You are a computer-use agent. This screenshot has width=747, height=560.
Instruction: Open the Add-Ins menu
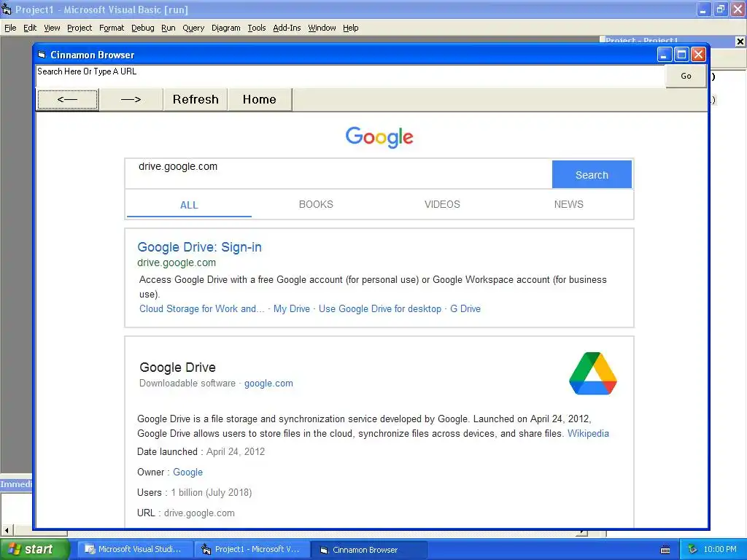click(x=287, y=28)
